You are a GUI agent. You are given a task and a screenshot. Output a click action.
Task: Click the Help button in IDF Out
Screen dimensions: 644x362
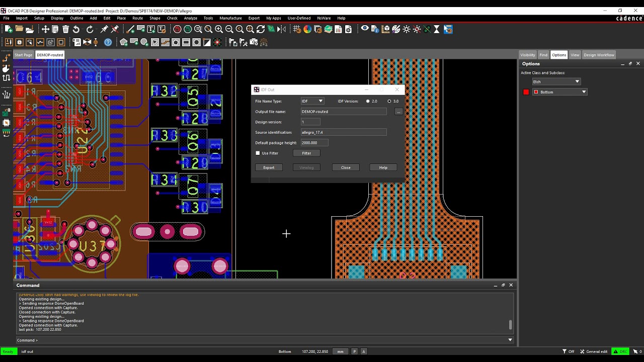coord(383,167)
